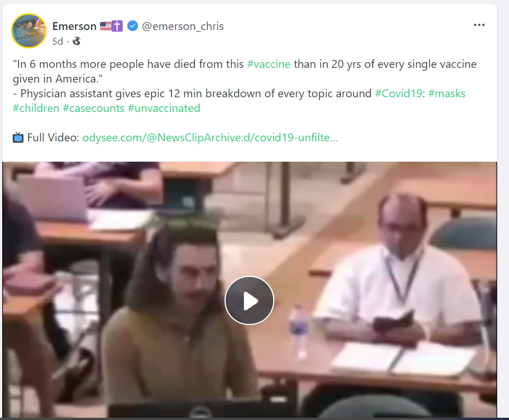Follow the odysee.com full video link
Image resolution: width=509 pixels, height=420 pixels.
[x=210, y=137]
